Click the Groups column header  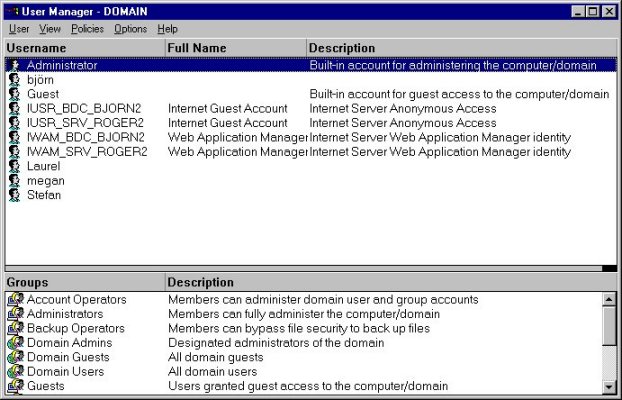click(x=85, y=282)
